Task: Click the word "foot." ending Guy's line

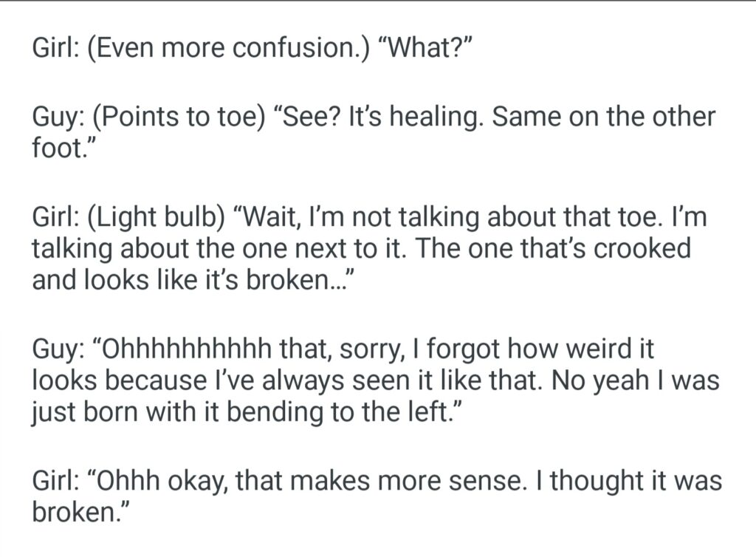Action: coord(64,149)
